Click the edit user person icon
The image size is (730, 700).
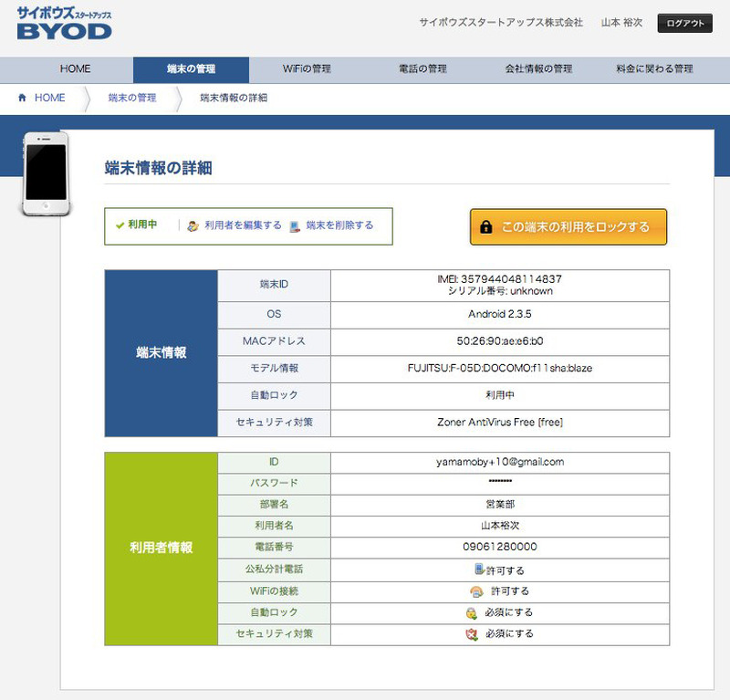click(x=193, y=226)
